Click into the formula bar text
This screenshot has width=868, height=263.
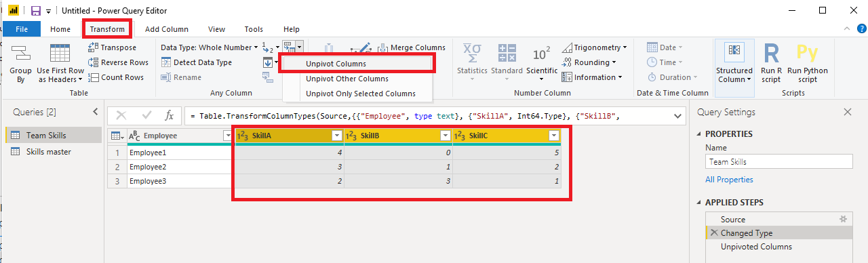(427, 116)
